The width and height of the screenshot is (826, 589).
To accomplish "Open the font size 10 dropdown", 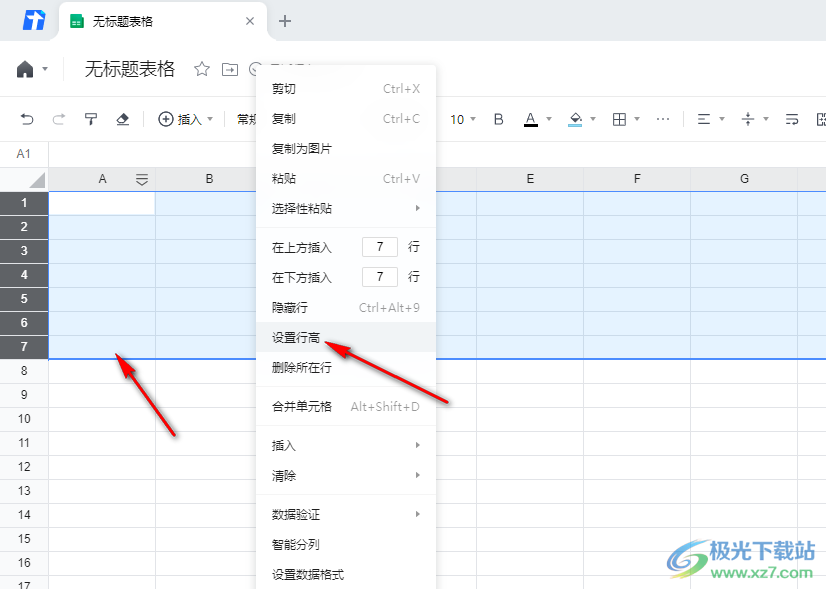I will click(463, 120).
